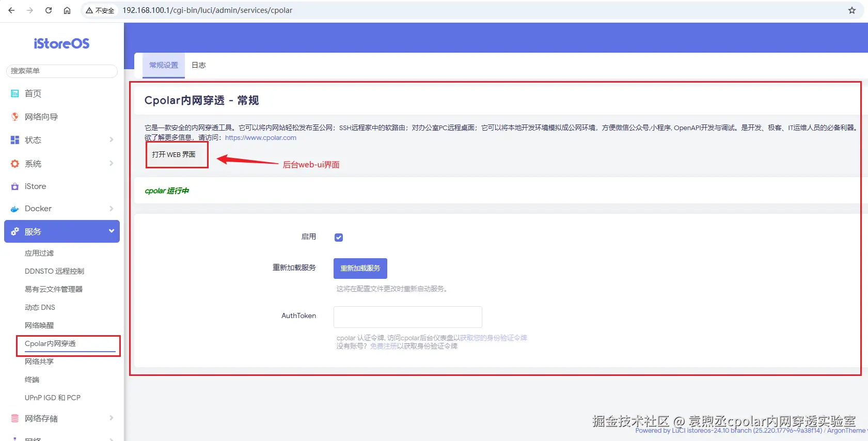Expand the Docker menu chevron
The height and width of the screenshot is (441, 868).
(x=112, y=209)
